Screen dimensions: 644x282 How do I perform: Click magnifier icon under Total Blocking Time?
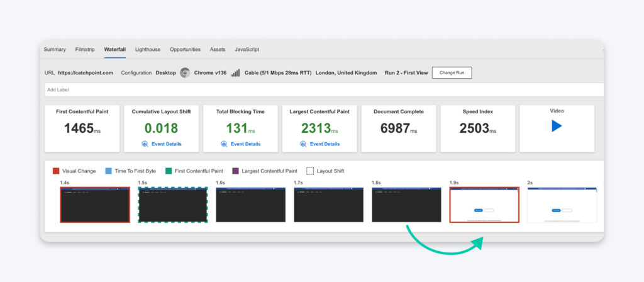(x=225, y=144)
